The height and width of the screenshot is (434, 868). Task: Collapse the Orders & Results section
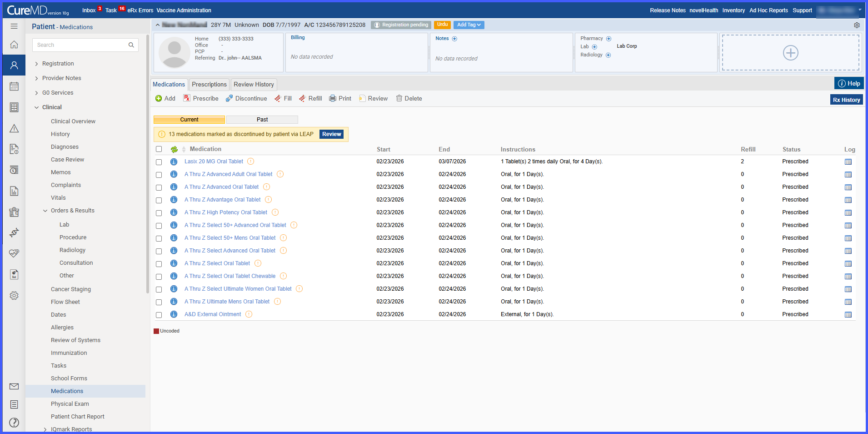pyautogui.click(x=45, y=211)
